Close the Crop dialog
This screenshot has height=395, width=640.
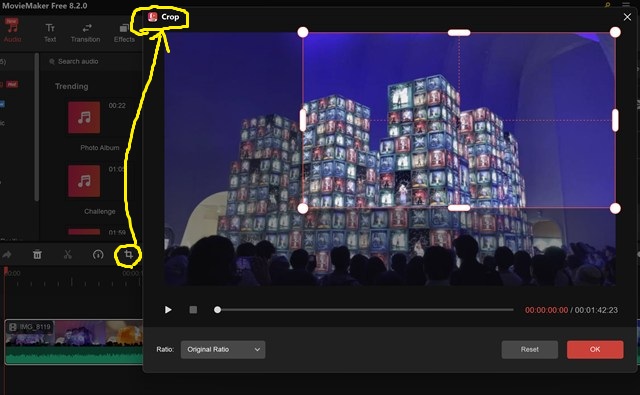(x=627, y=17)
